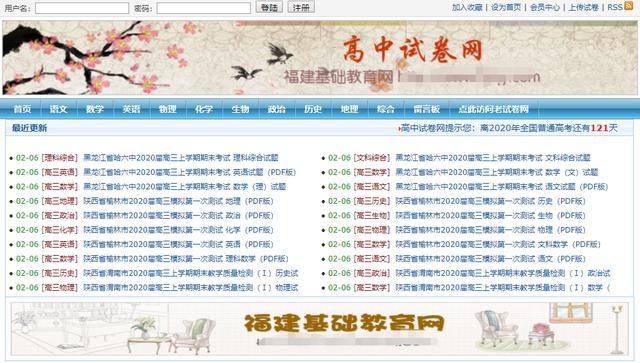Open the 加入收藏 link

click(467, 7)
